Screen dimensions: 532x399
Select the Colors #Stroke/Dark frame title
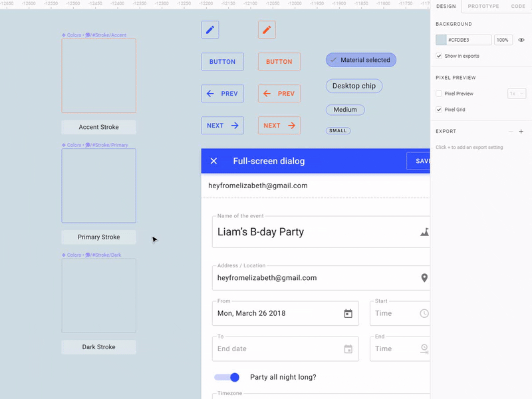pos(91,255)
